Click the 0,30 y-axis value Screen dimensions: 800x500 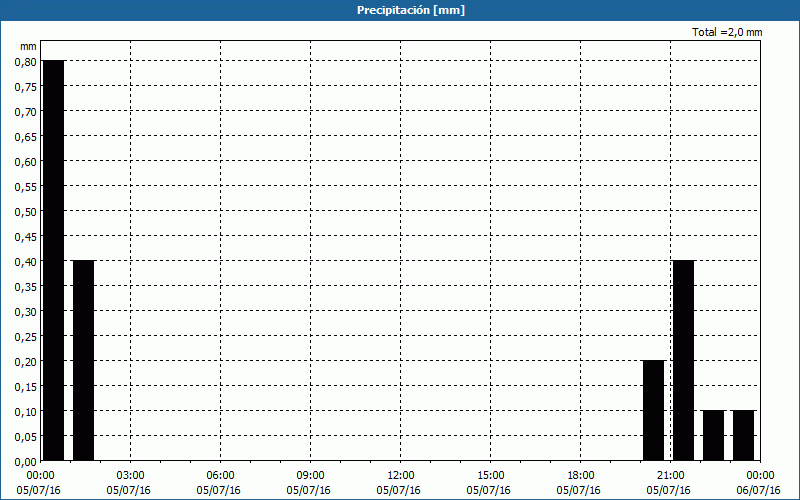click(26, 312)
